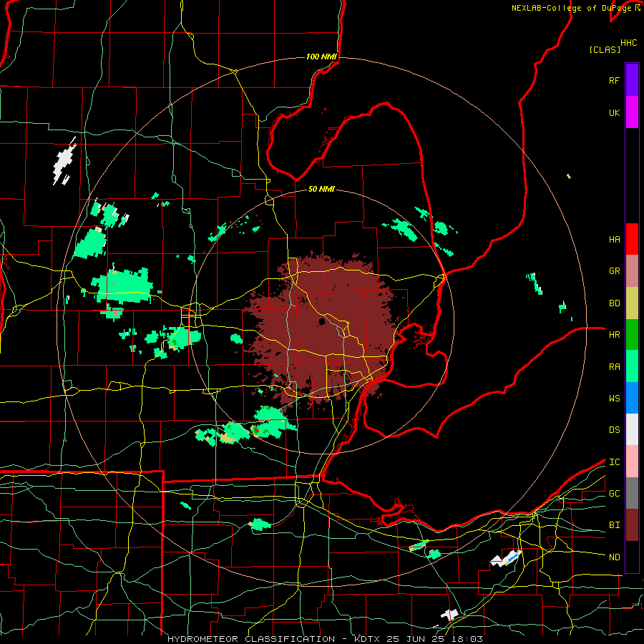Click the UK legend label

tap(614, 113)
